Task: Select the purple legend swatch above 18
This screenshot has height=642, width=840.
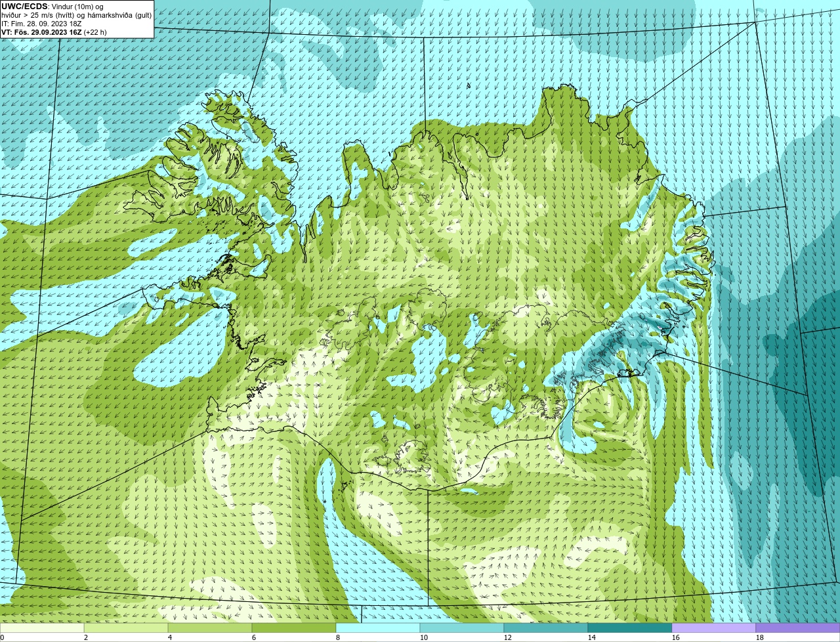Action: click(798, 628)
